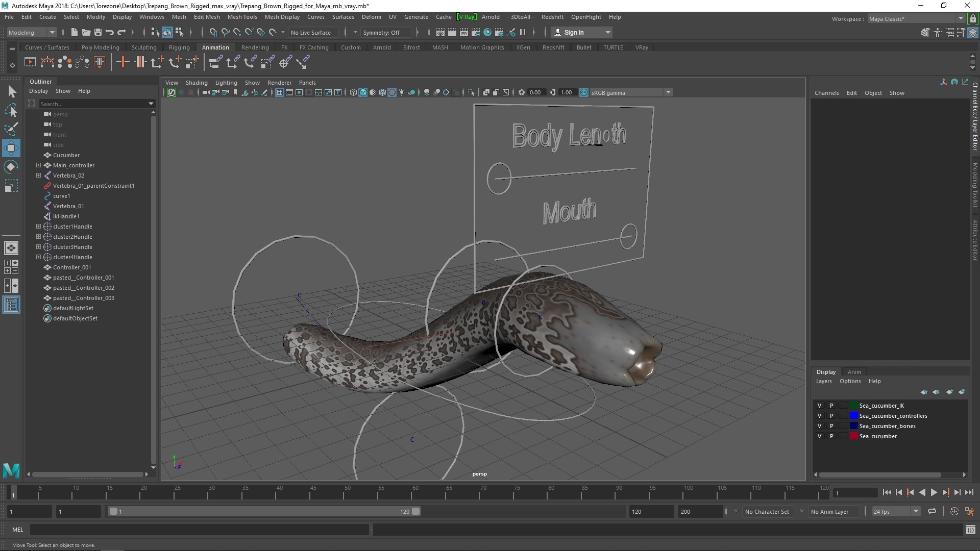Open the Mesh Tools menu
The width and height of the screenshot is (980, 551).
242,17
